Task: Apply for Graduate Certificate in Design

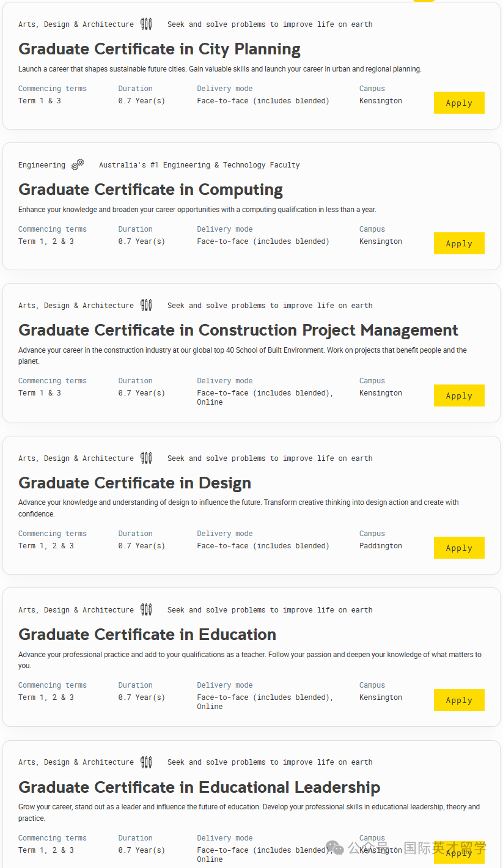Action: click(459, 548)
